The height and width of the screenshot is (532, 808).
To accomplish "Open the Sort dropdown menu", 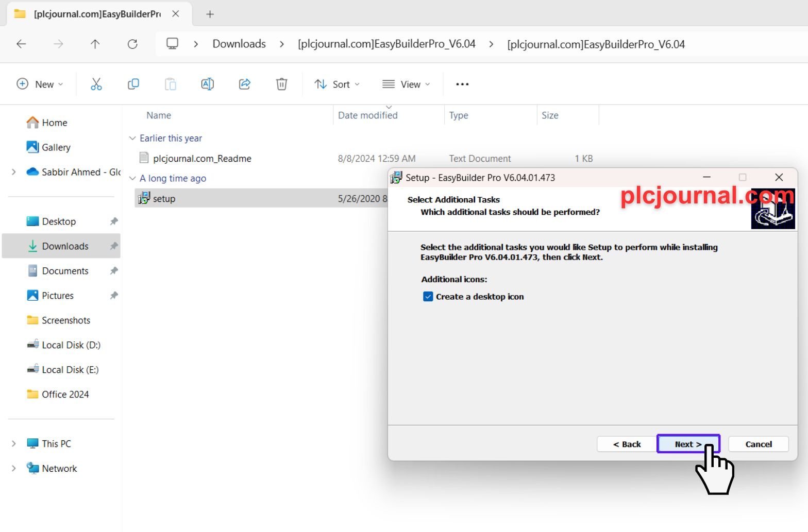I will point(337,84).
